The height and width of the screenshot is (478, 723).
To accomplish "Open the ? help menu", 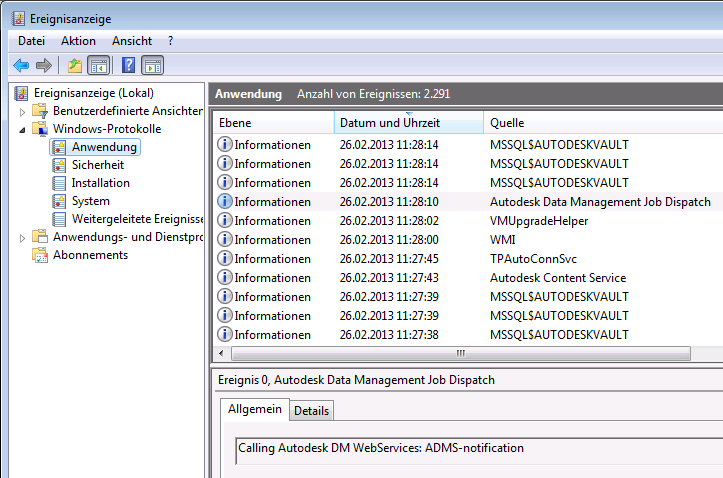I will 171,41.
